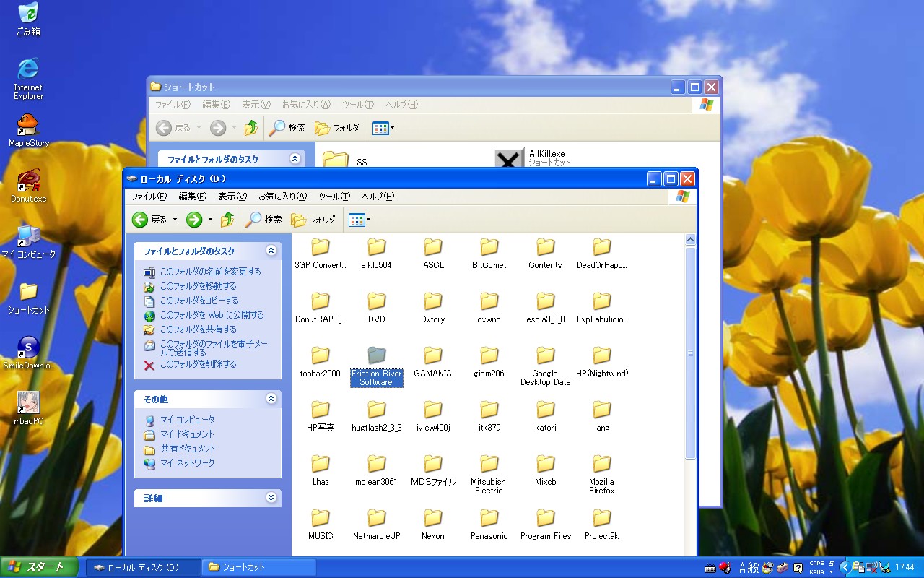This screenshot has width=924, height=578.
Task: Click the ローカル ディスク (D:) taskbar button
Action: pos(144,567)
